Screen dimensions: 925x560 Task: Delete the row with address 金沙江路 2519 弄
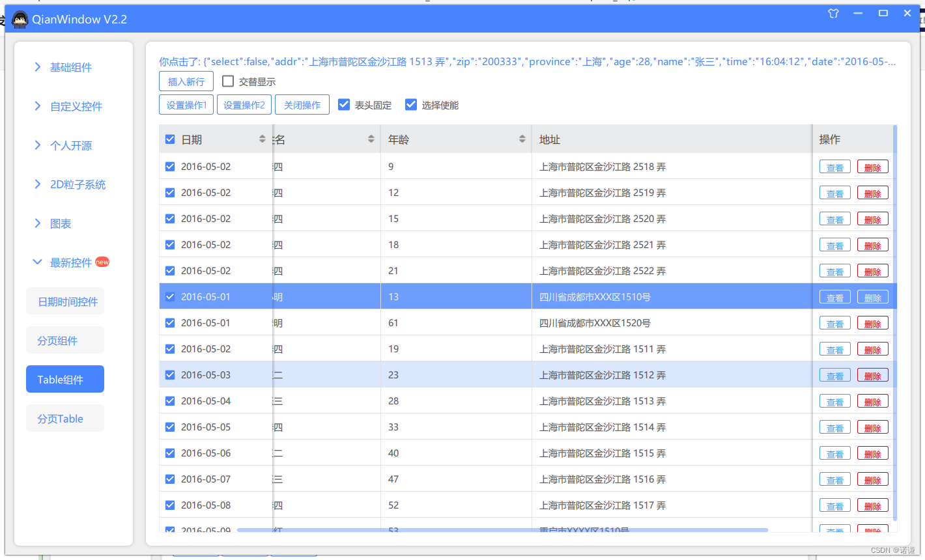873,193
